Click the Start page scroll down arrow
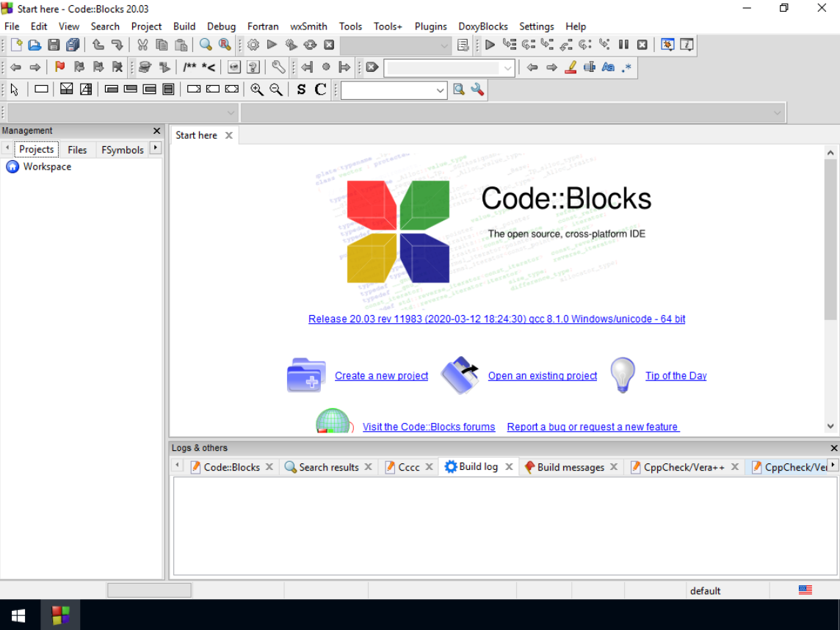The width and height of the screenshot is (840, 630). (x=830, y=427)
